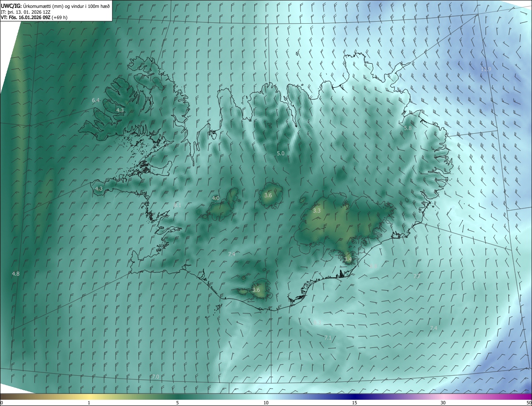Click the 5.8 value label

coord(408,128)
